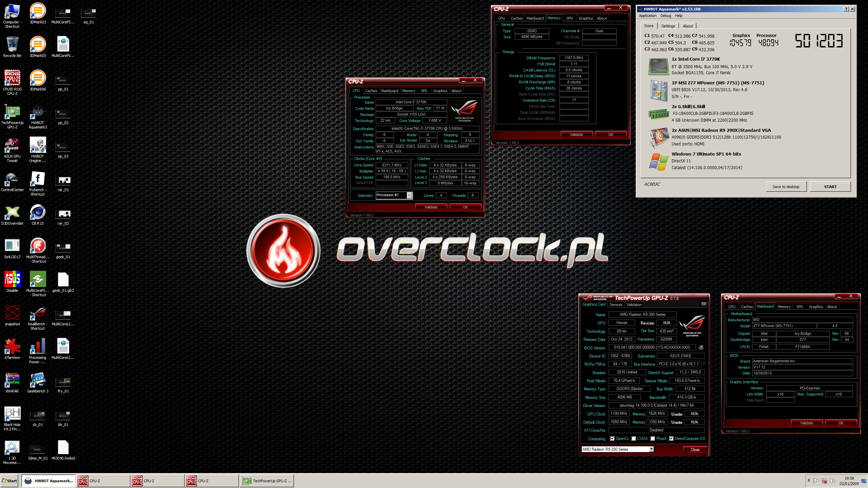This screenshot has height=488, width=868.
Task: Toggle DirectCompute 5.0 checkbox in GPU-Z
Action: click(671, 439)
